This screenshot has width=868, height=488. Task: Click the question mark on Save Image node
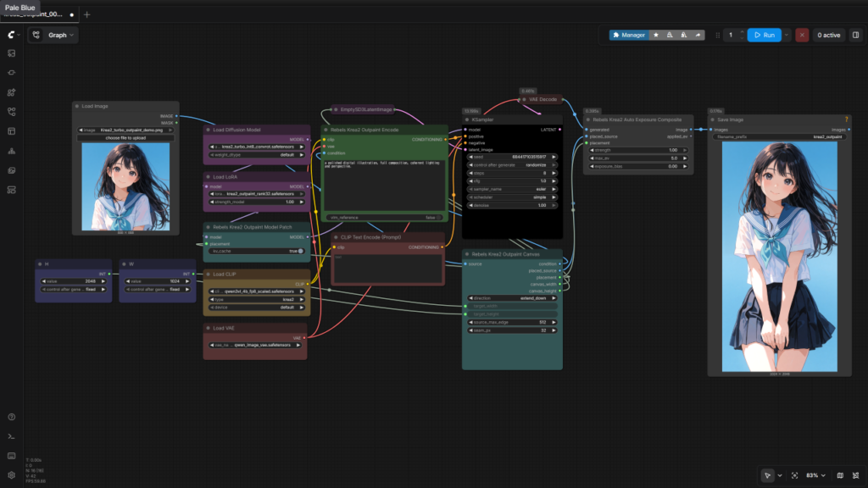point(846,119)
